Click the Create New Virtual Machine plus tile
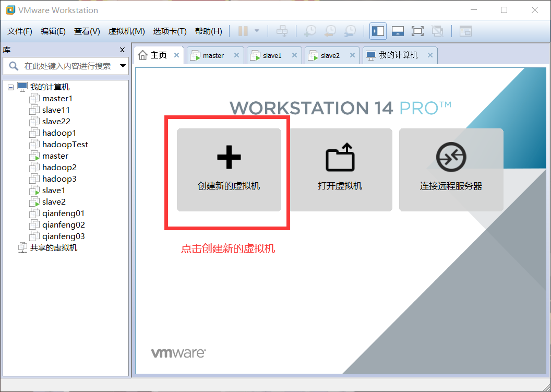The image size is (551, 392). pyautogui.click(x=229, y=170)
